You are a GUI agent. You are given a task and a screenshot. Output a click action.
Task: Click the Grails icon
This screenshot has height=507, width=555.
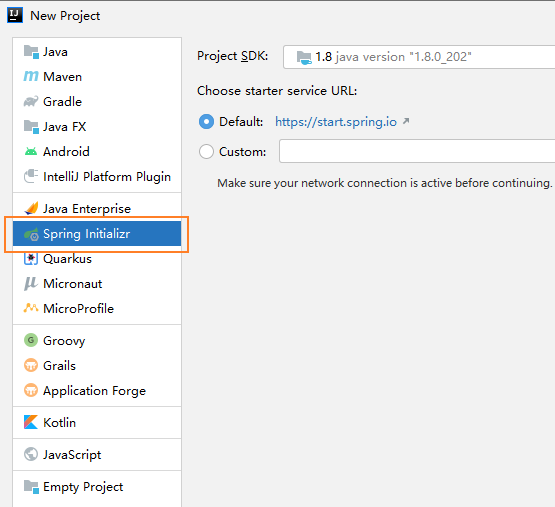pyautogui.click(x=31, y=365)
